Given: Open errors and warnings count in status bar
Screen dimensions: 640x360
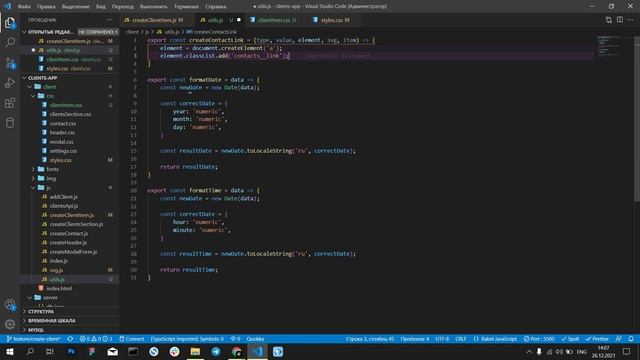Looking at the screenshot, I should [96, 339].
